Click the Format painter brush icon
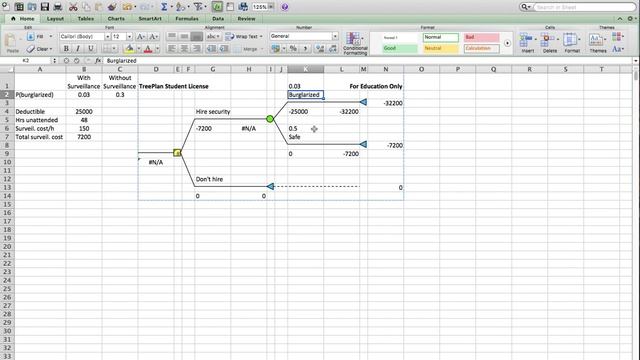Screen dimensions: 640x360 112,7
